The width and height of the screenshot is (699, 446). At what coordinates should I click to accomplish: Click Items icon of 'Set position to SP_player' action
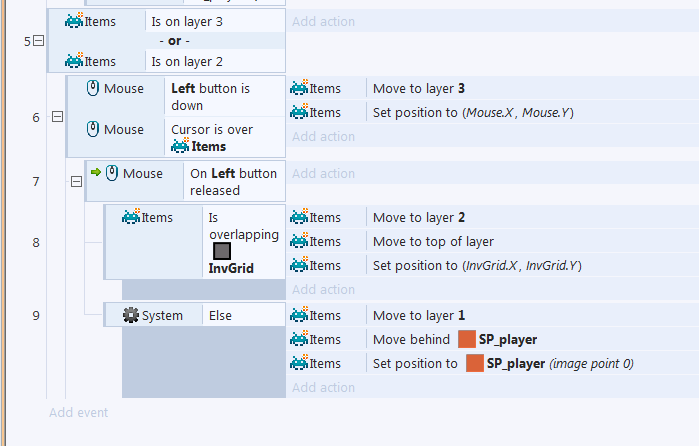(x=299, y=363)
